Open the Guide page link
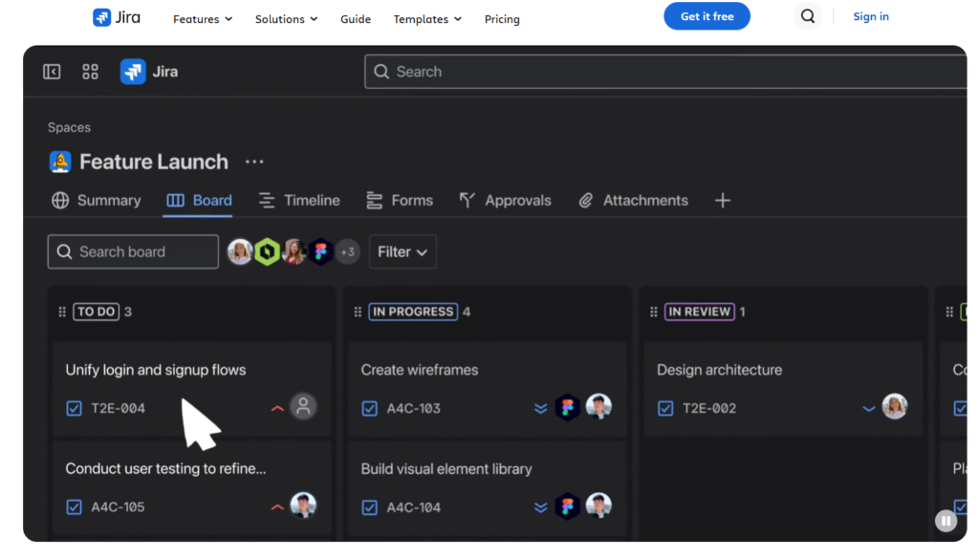The height and width of the screenshot is (560, 979). (356, 19)
